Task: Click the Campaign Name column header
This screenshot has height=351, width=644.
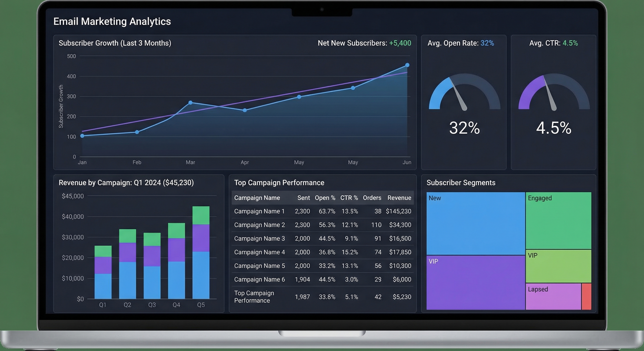Action: (x=257, y=198)
